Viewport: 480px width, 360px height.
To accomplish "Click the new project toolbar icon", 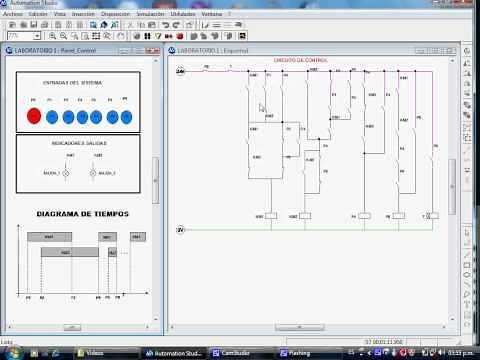I will tap(12, 25).
